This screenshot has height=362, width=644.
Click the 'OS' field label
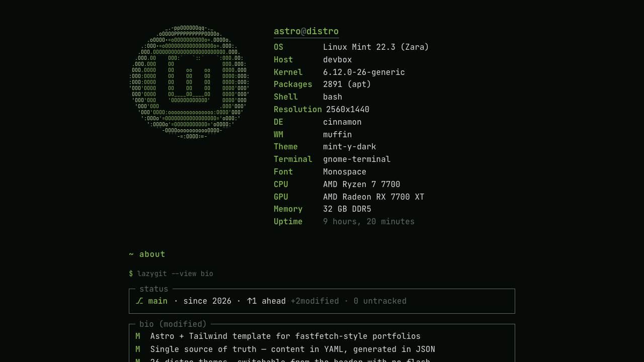278,47
